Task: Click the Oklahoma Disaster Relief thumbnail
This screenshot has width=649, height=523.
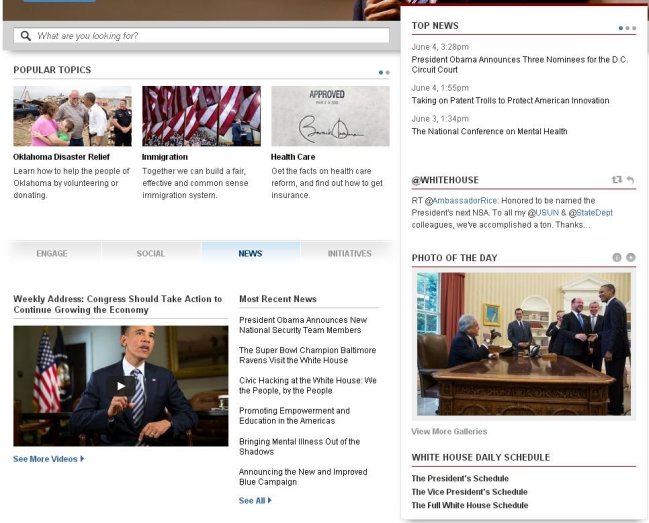Action: point(72,116)
